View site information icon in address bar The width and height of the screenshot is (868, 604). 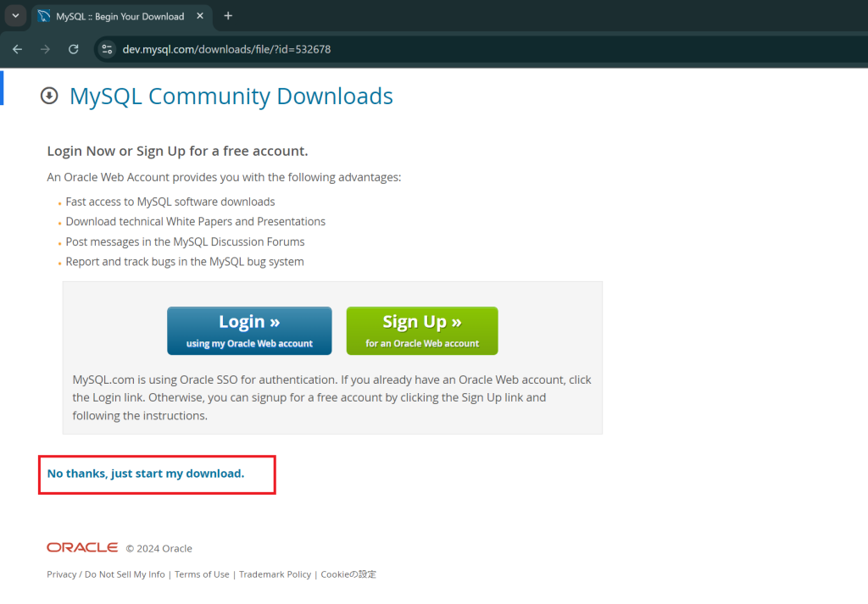[107, 49]
